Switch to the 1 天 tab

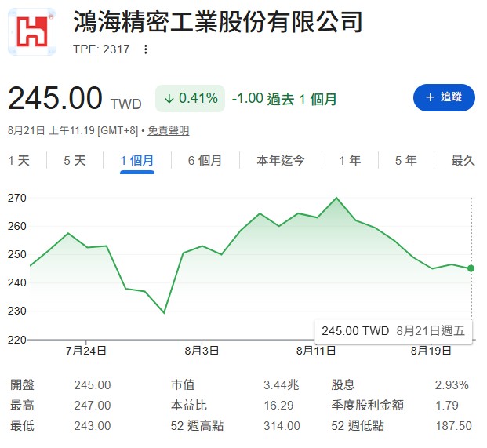pos(19,161)
